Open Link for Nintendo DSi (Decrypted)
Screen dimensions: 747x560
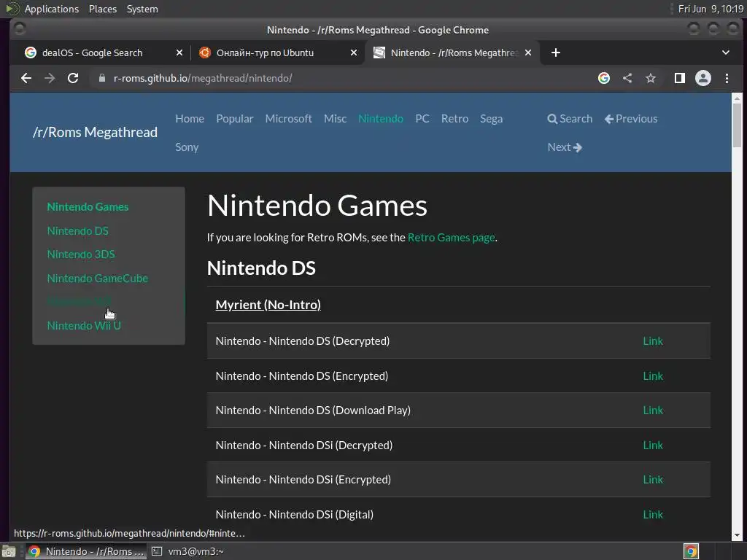(x=653, y=445)
